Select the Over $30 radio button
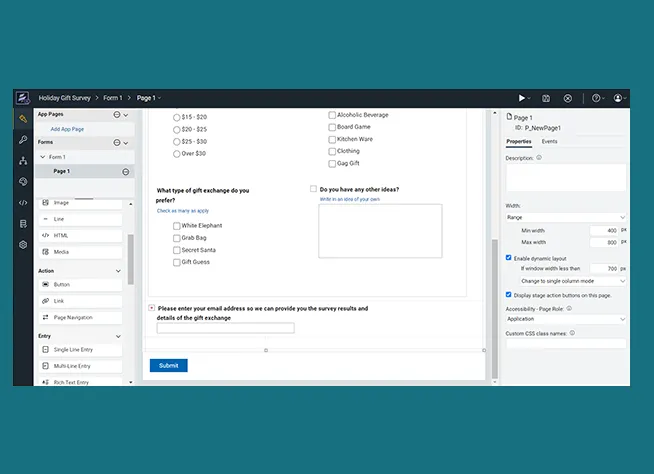This screenshot has height=474, width=654. (x=177, y=153)
